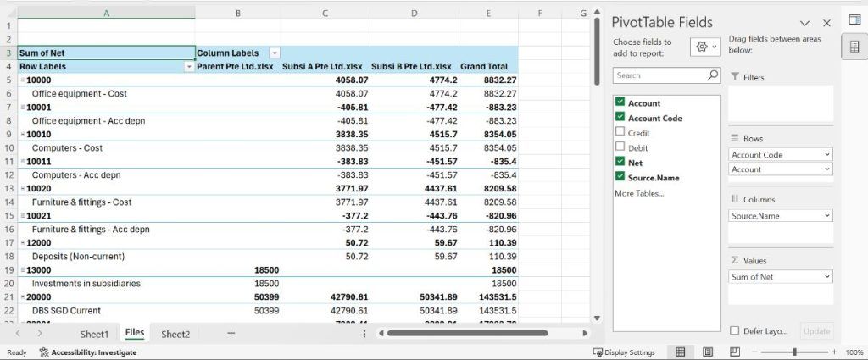This screenshot has width=868, height=360.
Task: Collapse the 20000 account code group
Action: (23, 297)
